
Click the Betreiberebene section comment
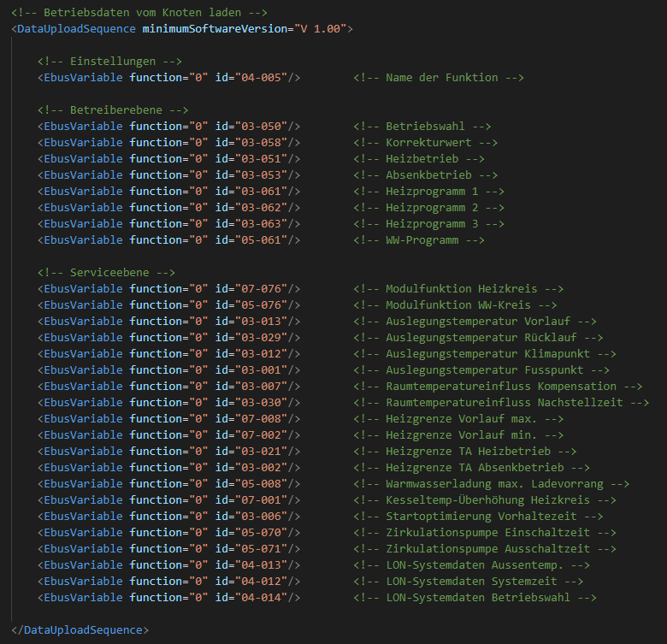(113, 110)
